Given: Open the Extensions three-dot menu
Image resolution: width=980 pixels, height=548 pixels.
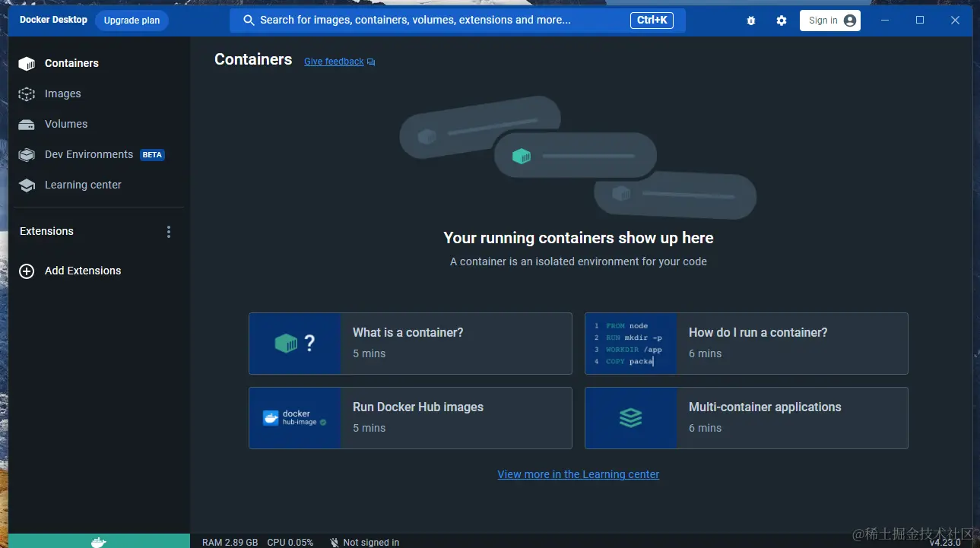Looking at the screenshot, I should [169, 232].
